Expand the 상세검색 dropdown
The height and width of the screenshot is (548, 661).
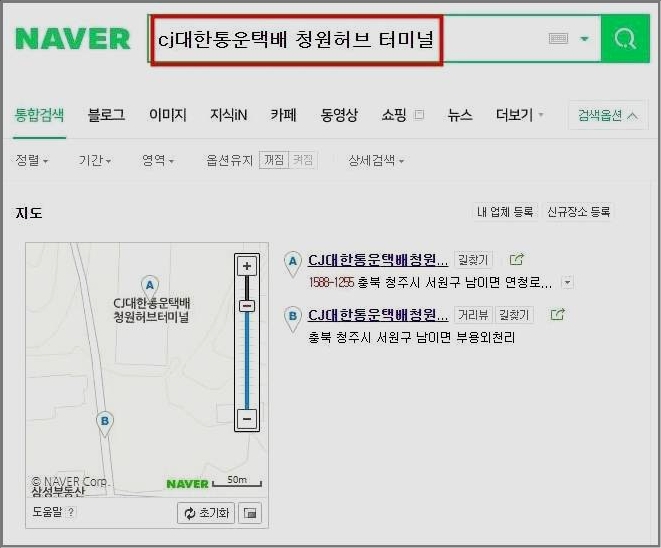[x=376, y=160]
